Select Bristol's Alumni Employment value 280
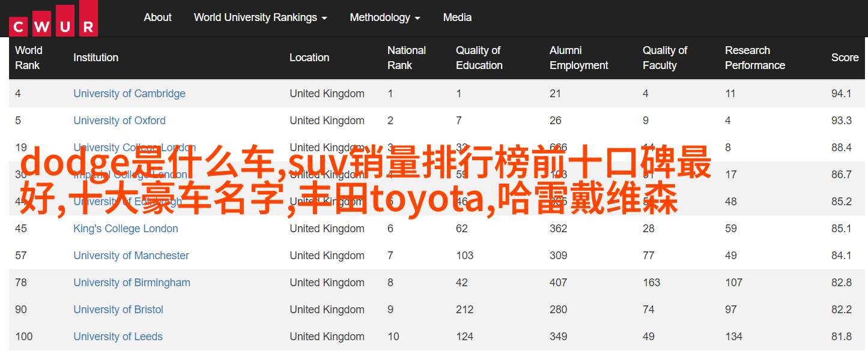The width and height of the screenshot is (868, 351). (559, 310)
